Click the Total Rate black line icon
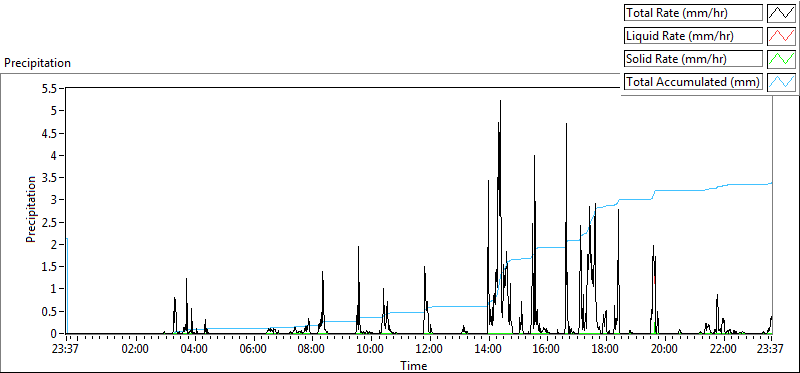 click(782, 13)
